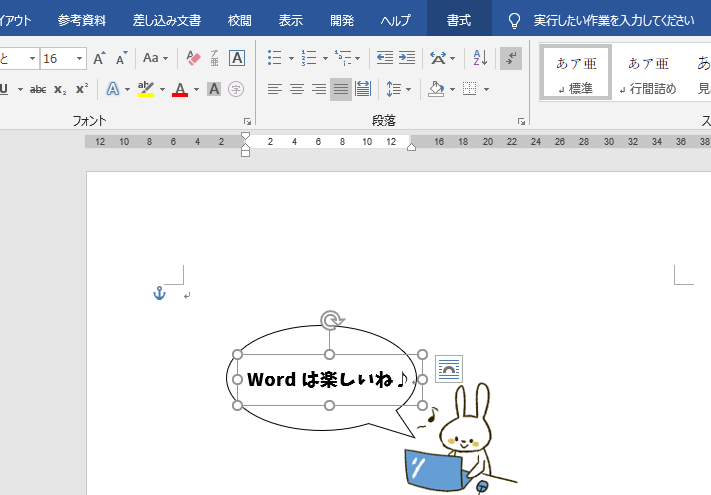Open Asian layout text scaling icon
Screen dimensions: 711x495
[x=438, y=58]
